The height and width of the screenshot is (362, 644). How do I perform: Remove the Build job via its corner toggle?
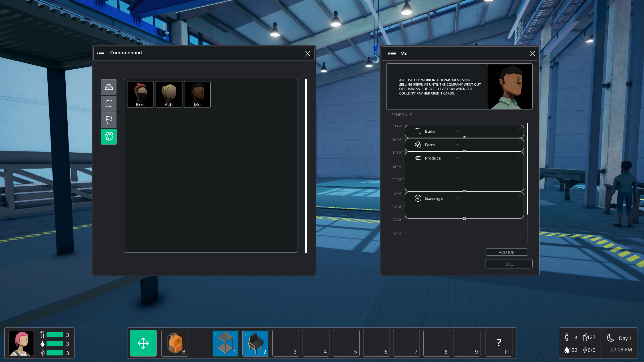pos(520,129)
